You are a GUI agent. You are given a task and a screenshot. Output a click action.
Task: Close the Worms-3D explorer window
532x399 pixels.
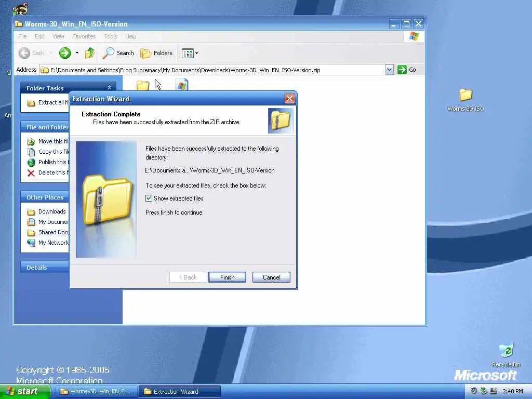click(418, 24)
